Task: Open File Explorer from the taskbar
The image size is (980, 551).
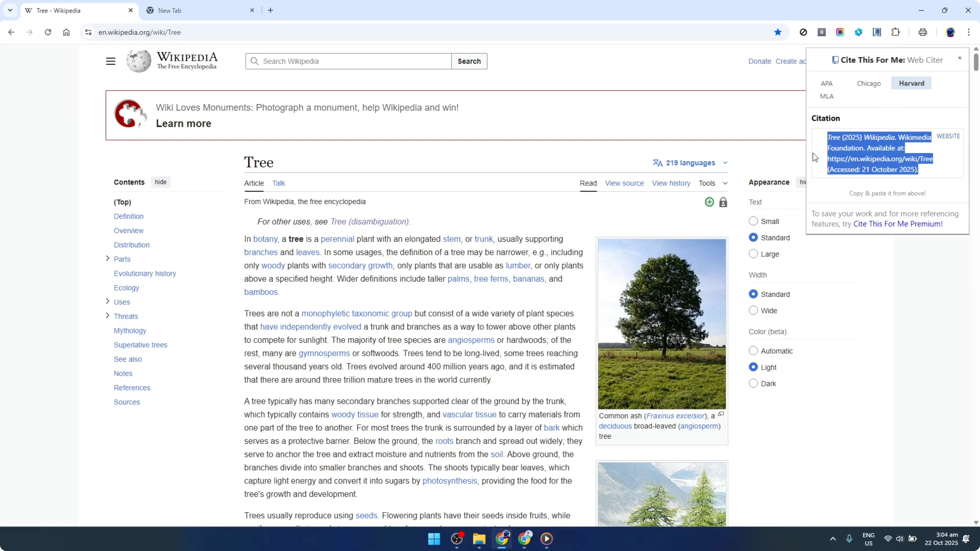Action: (x=479, y=538)
